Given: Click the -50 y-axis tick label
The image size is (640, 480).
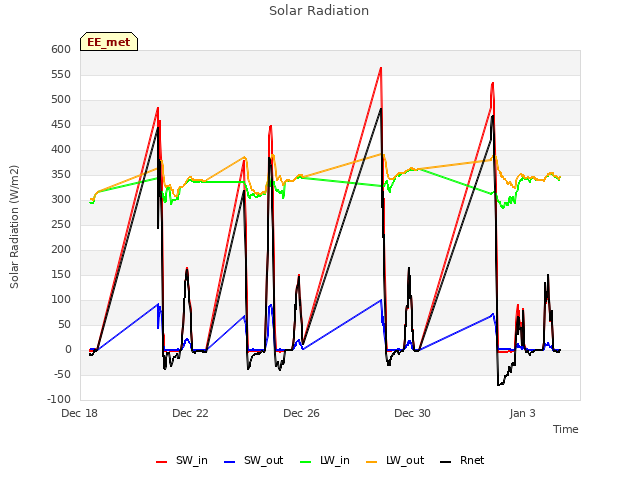Looking at the screenshot, I should (63, 374).
